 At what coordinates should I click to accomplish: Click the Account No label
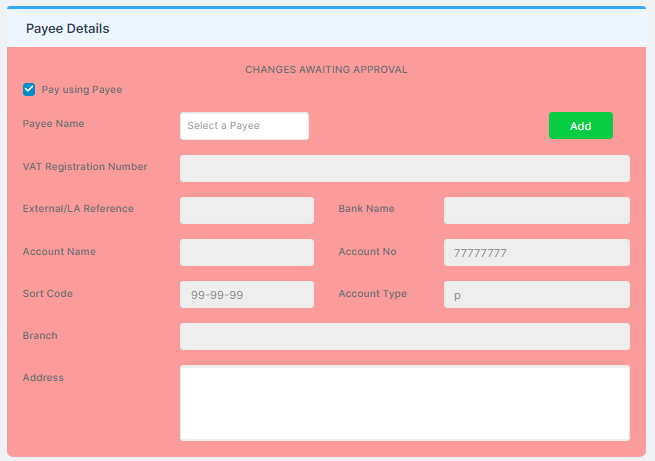pos(367,251)
